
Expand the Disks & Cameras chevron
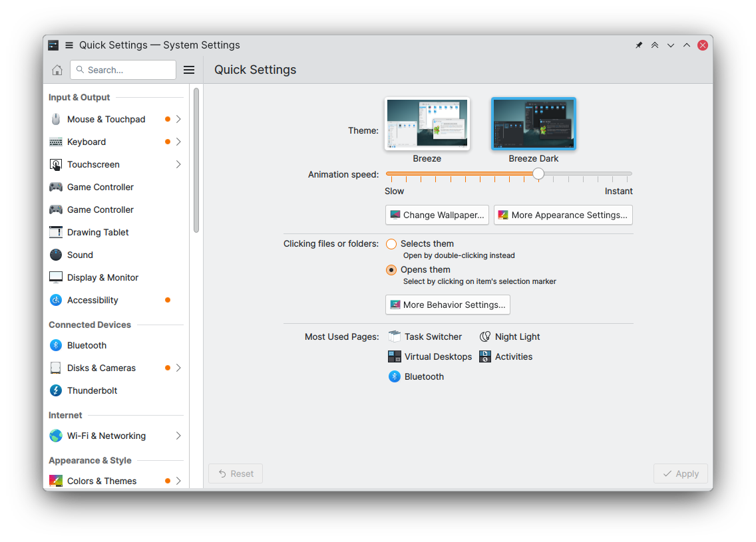coord(178,368)
